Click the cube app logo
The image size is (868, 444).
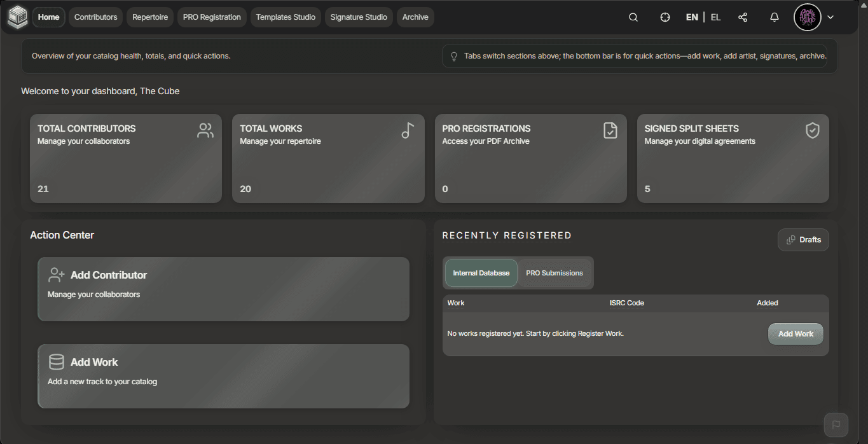[x=17, y=17]
